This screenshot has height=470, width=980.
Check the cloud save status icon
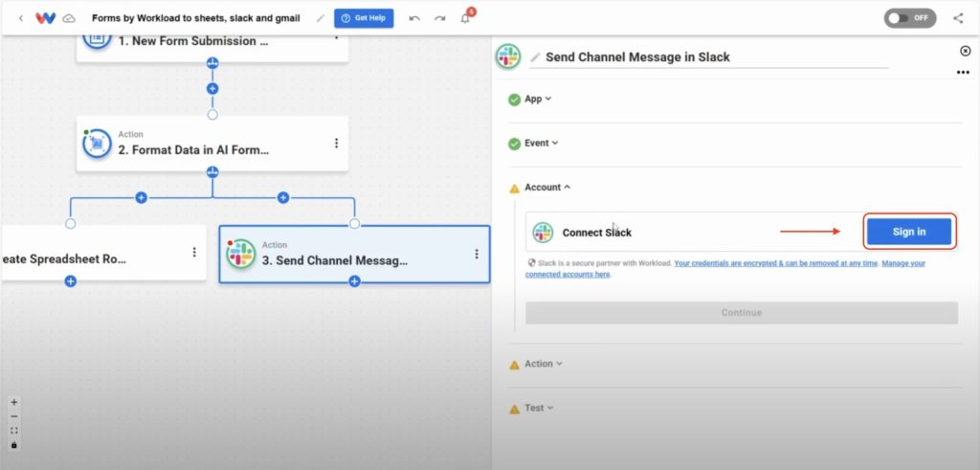point(69,18)
